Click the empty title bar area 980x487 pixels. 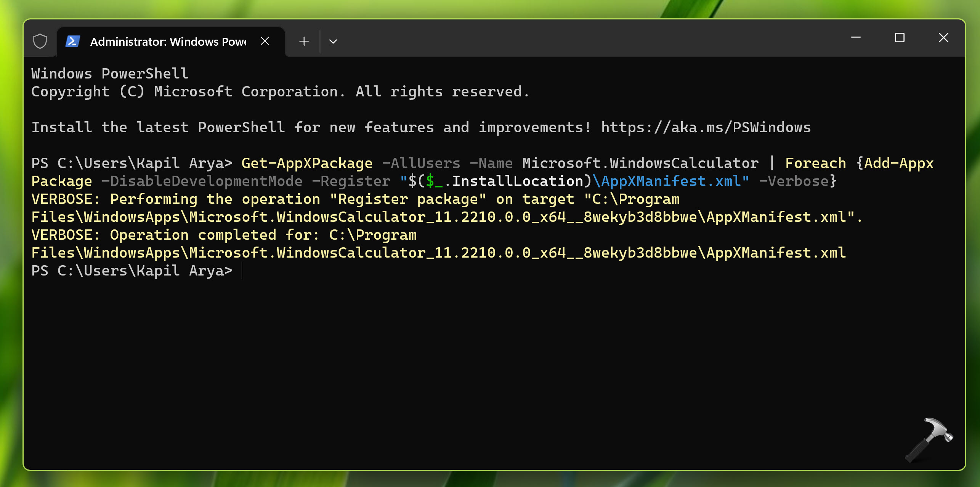point(572,38)
